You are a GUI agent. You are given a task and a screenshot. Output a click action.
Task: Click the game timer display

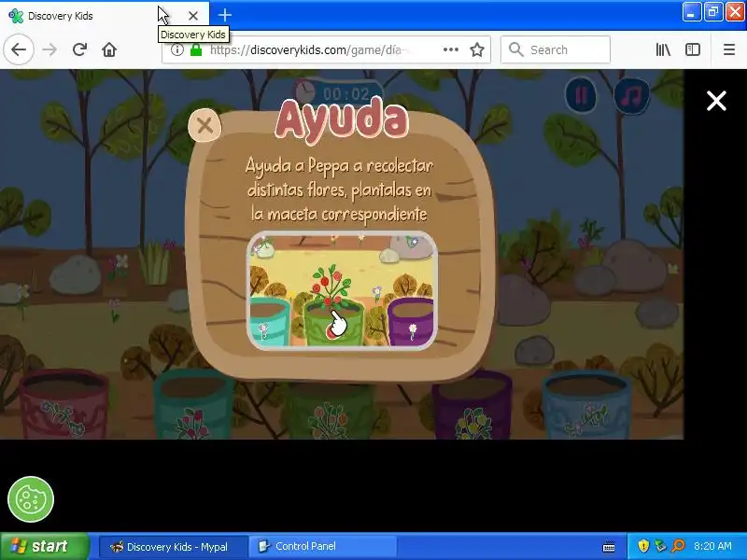[339, 92]
